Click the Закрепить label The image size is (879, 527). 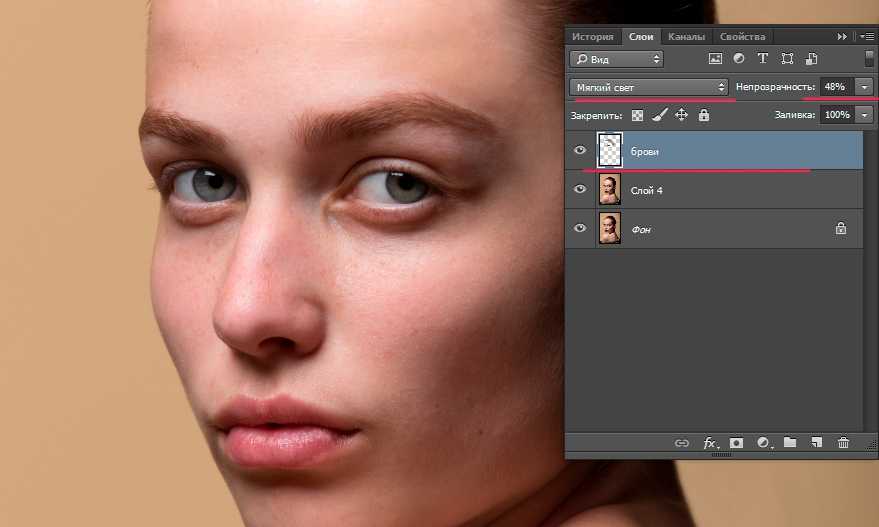point(596,115)
